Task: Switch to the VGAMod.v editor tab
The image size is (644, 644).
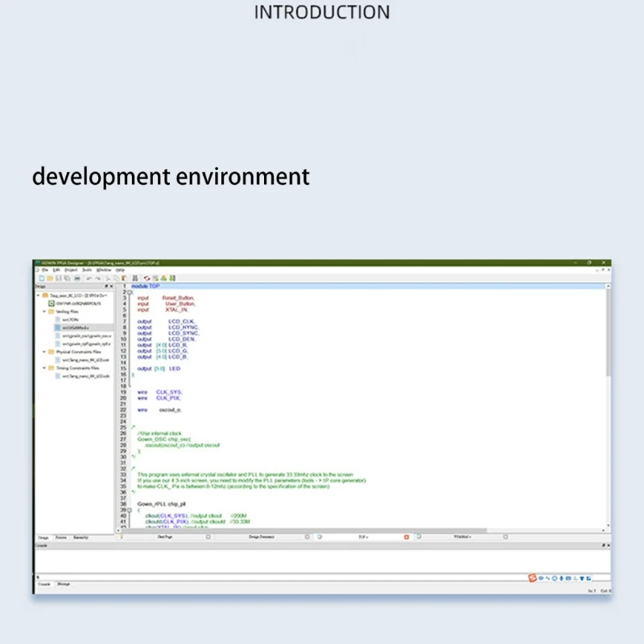Action: tap(462, 537)
